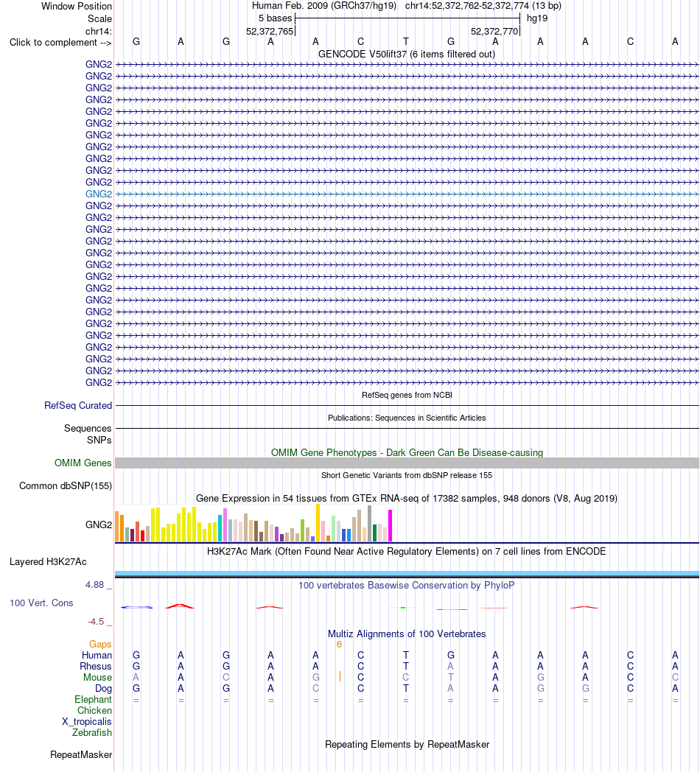Click the tall gray bar in GTEx chart
This screenshot has height=772, width=700.
coord(369,523)
